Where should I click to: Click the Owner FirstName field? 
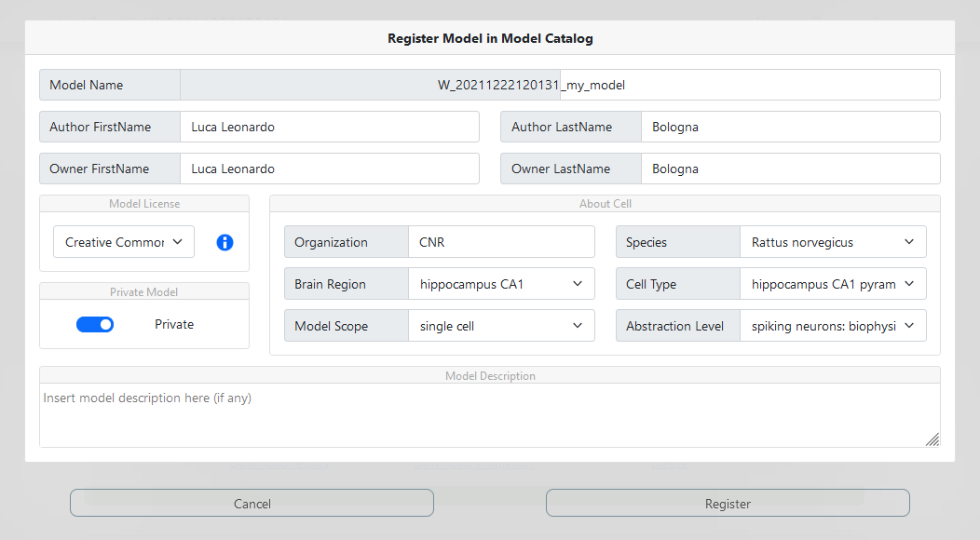[330, 169]
